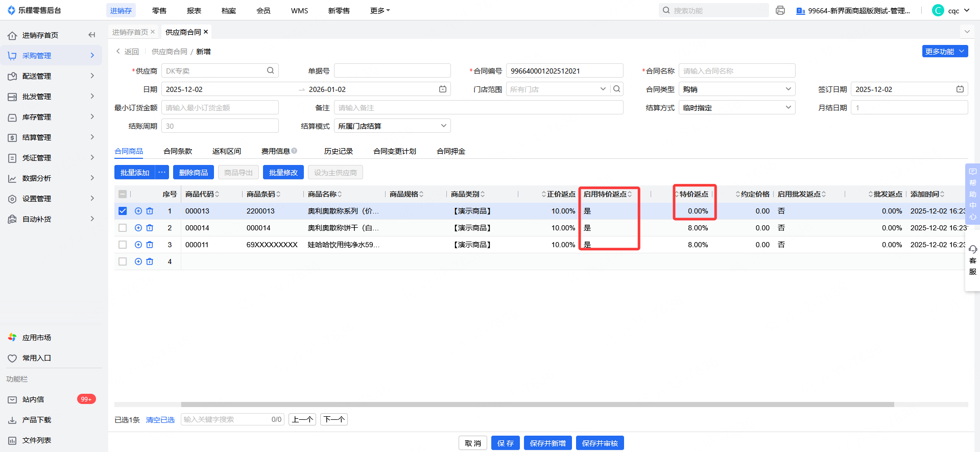The image size is (980, 452).
Task: Click the horizontal scrollbar under the table
Action: point(537,405)
